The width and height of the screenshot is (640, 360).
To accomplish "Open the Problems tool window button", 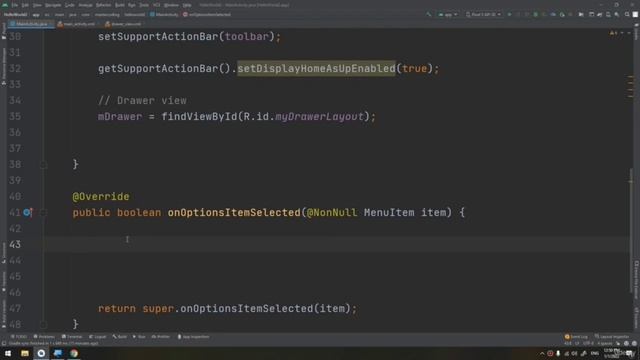I will (x=44, y=337).
